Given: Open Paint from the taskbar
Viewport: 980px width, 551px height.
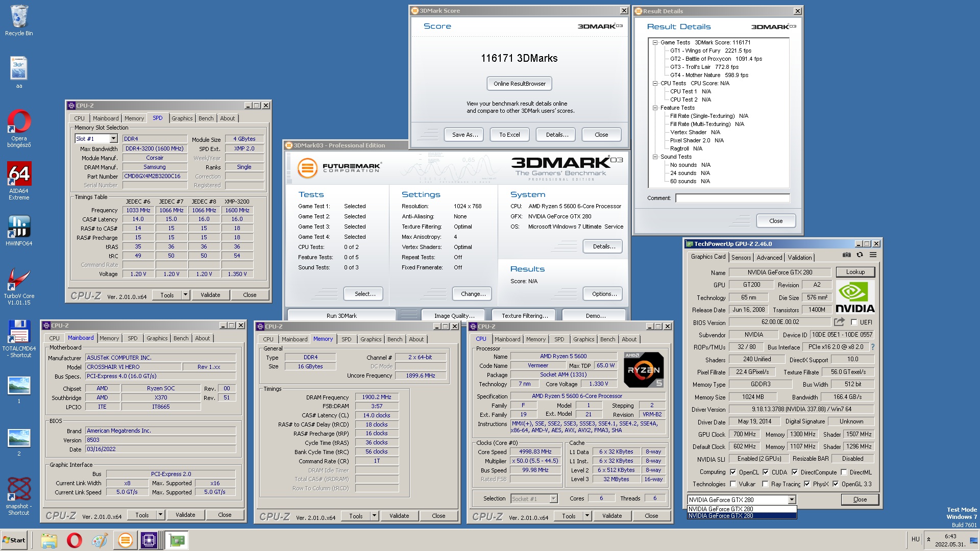Looking at the screenshot, I should (x=100, y=540).
